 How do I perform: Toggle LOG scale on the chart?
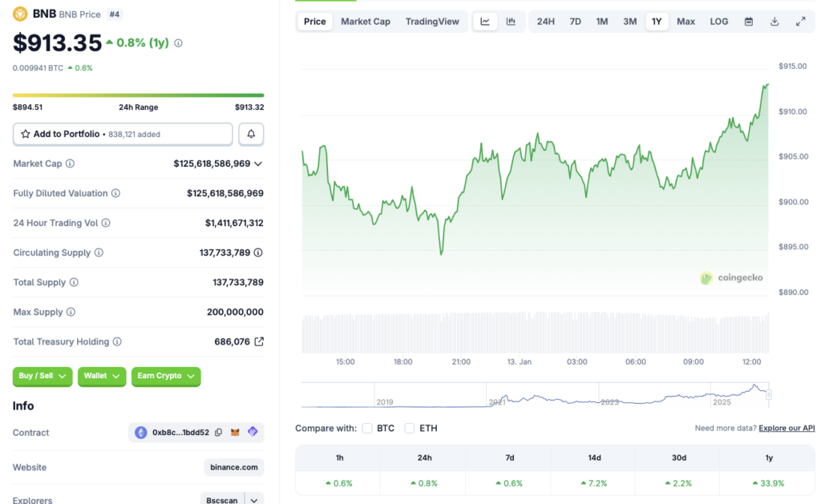tap(718, 22)
